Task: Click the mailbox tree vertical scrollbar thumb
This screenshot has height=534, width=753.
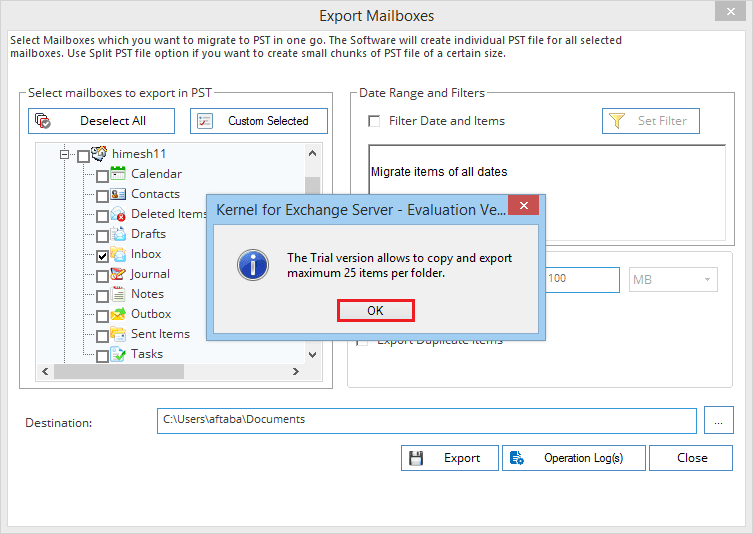Action: point(312,185)
